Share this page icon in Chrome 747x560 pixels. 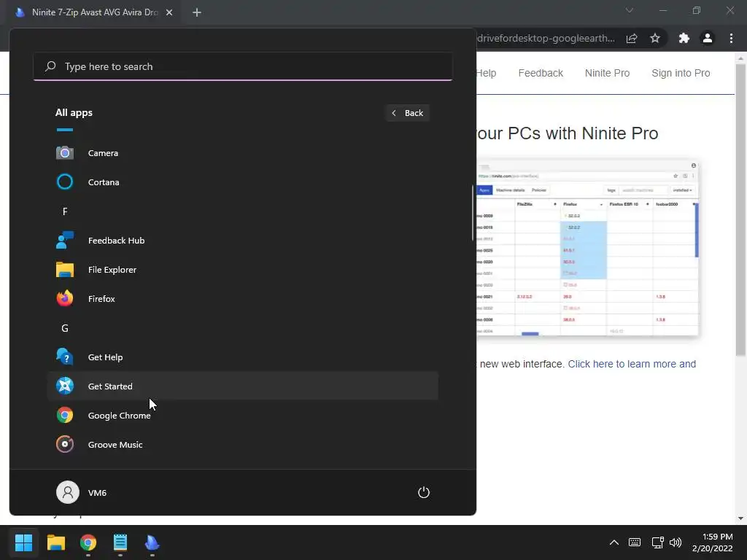[x=632, y=38]
